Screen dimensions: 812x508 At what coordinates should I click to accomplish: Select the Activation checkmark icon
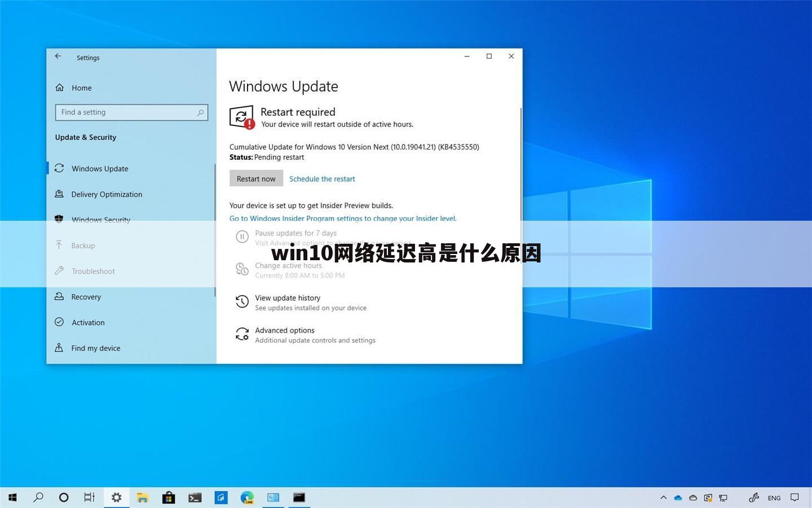click(59, 322)
